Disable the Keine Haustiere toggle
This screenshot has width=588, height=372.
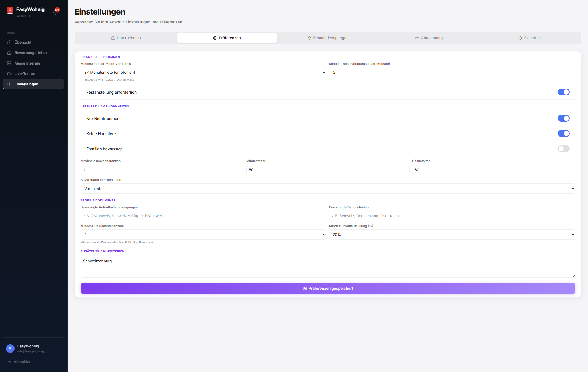click(563, 133)
